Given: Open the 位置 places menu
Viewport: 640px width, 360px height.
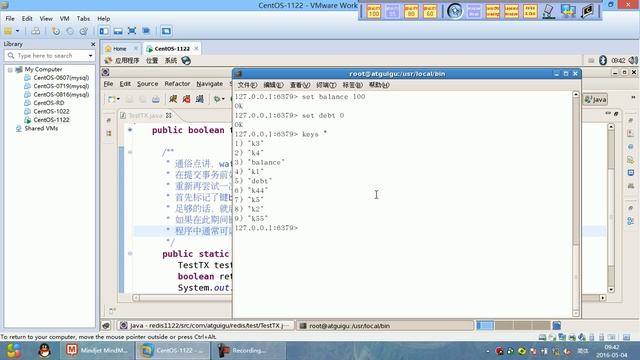Looking at the screenshot, I should (152, 60).
